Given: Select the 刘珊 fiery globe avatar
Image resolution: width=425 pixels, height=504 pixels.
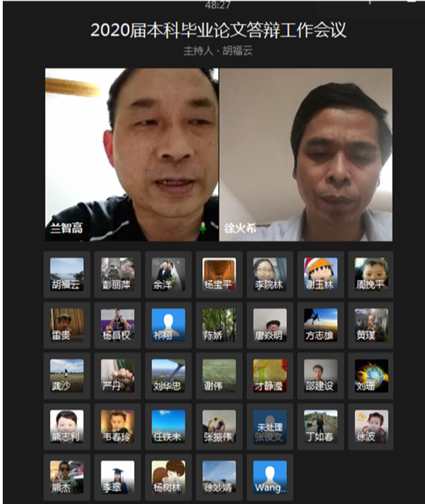Looking at the screenshot, I should point(371,376).
